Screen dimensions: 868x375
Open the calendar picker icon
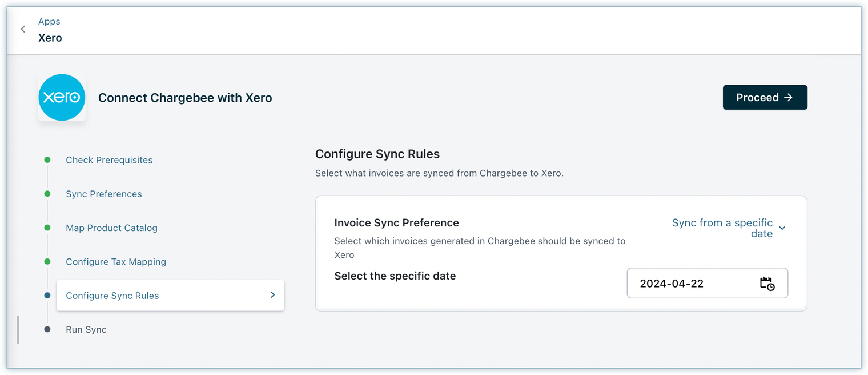(x=767, y=284)
